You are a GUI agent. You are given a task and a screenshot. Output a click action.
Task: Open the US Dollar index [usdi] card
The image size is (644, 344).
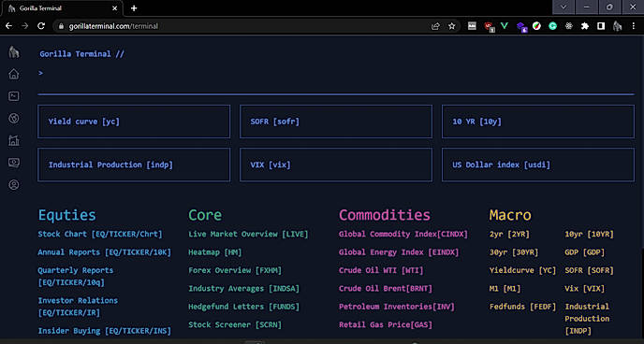click(x=538, y=165)
